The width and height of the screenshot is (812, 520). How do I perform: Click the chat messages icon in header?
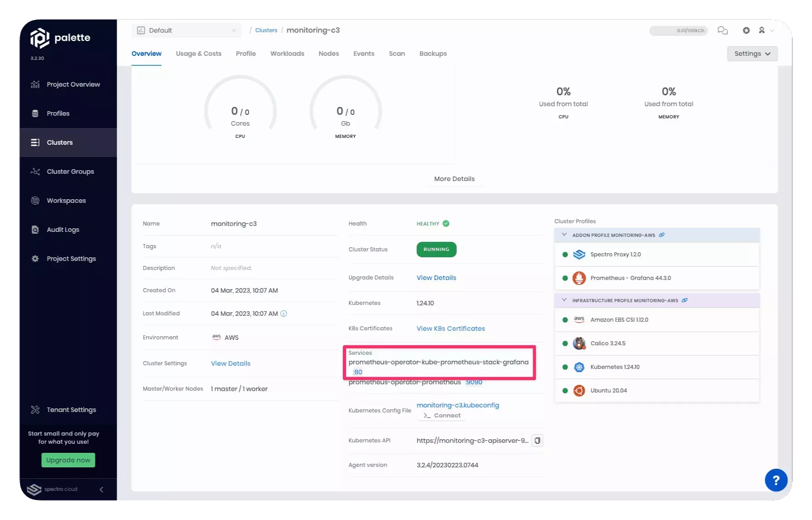coord(722,30)
